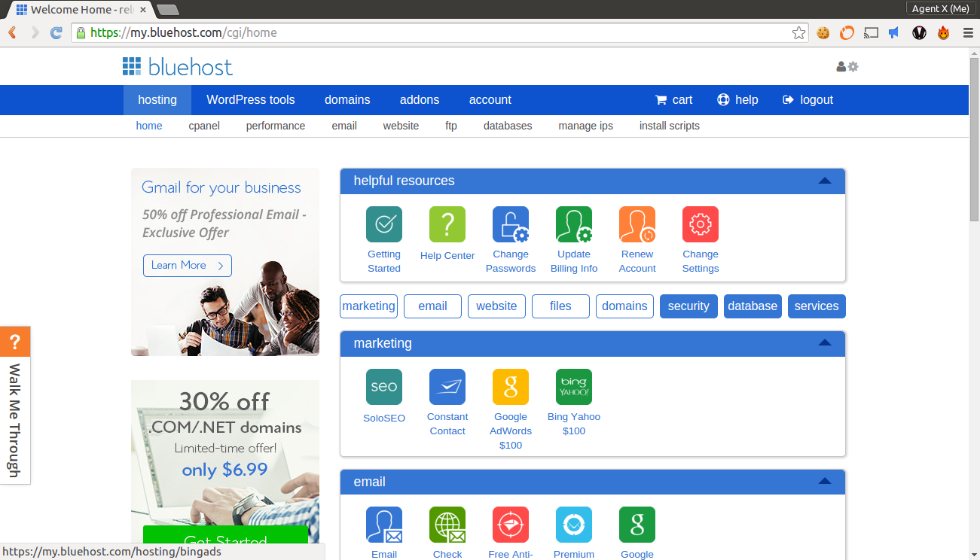Toggle the marketing category filter
980x560 pixels.
368,306
